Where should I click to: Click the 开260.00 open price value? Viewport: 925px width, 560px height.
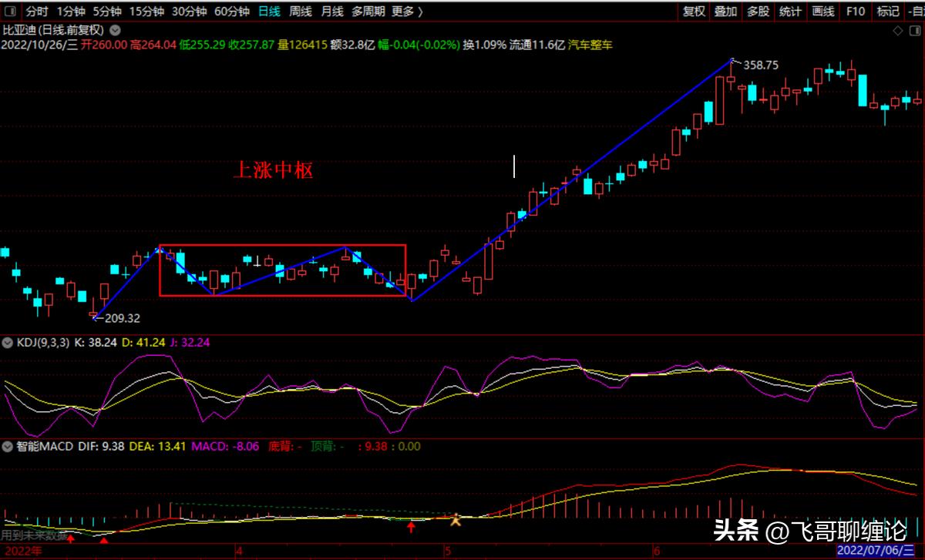104,45
